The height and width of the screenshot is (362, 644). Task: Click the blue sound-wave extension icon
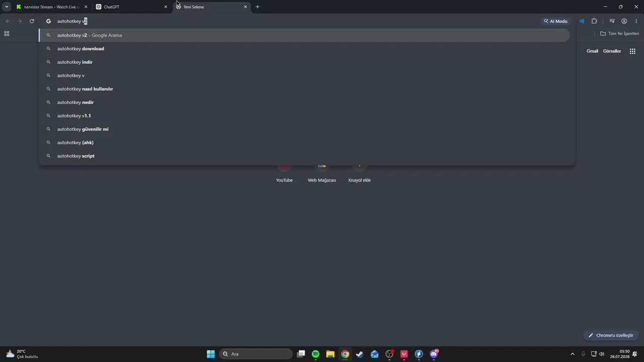click(582, 21)
